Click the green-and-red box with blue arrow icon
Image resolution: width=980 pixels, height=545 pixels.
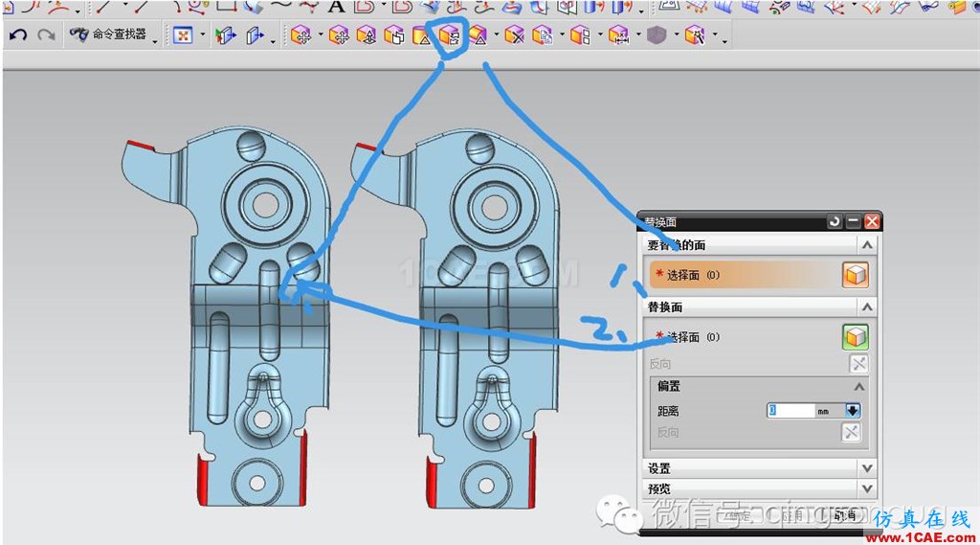click(x=226, y=35)
